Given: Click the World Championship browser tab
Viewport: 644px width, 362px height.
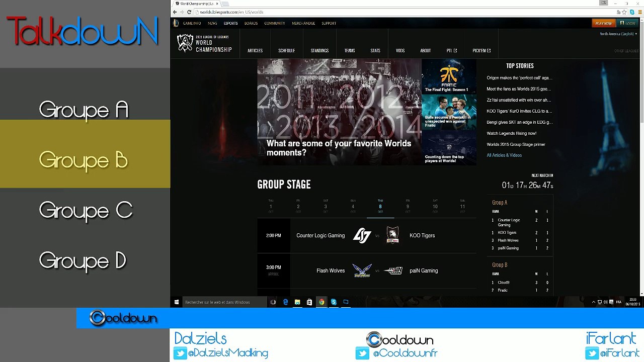Looking at the screenshot, I should 196,4.
